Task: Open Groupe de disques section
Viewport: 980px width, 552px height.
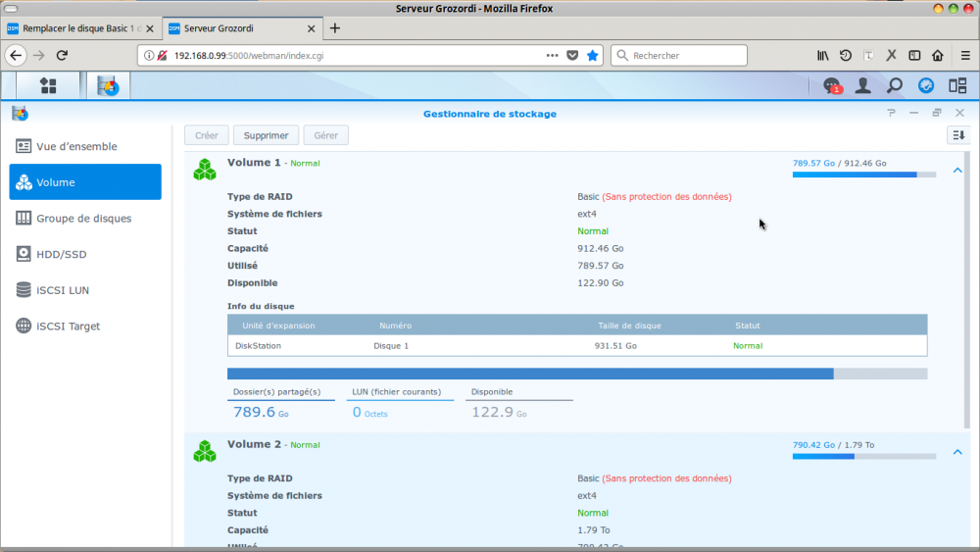Action: tap(85, 218)
